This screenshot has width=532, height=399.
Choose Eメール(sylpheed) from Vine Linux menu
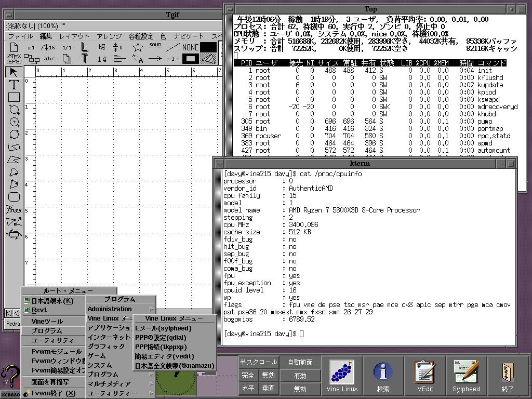(x=175, y=328)
